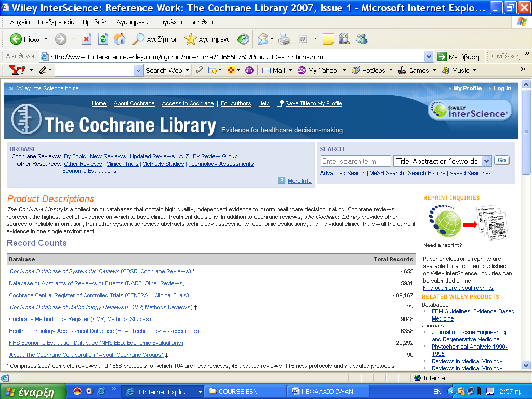532x399 pixels.
Task: Open the Research books toolbar icon
Action: click(344, 39)
